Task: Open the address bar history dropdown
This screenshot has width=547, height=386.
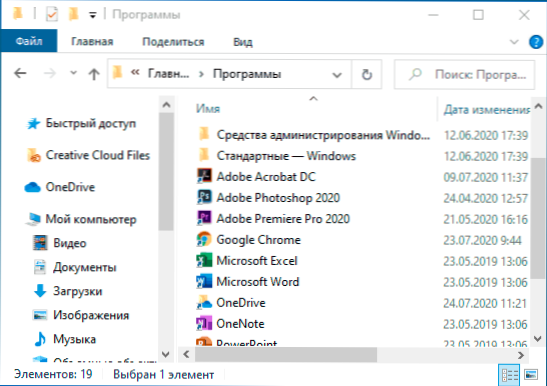Action: click(337, 75)
